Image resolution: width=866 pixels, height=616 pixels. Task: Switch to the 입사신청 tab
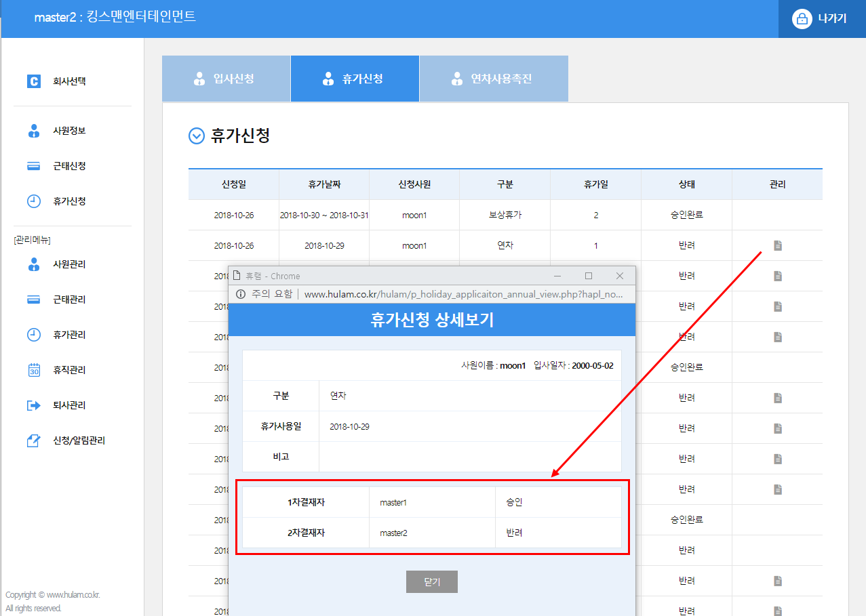(x=226, y=79)
